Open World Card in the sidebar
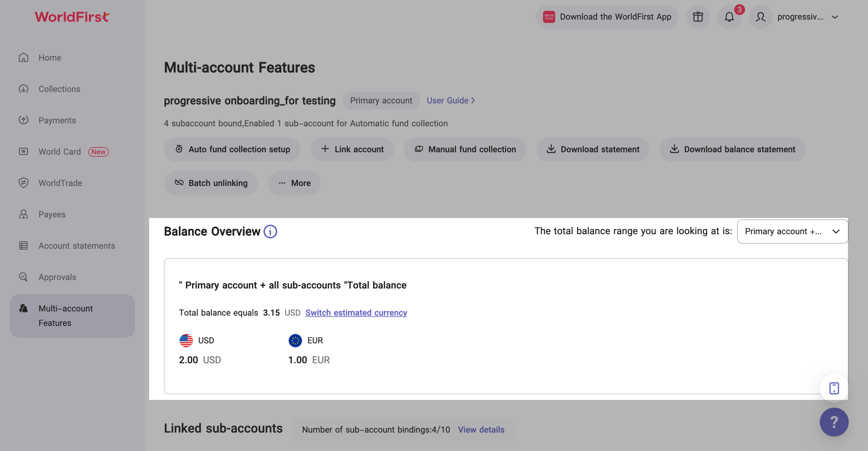The image size is (868, 451). tap(60, 152)
